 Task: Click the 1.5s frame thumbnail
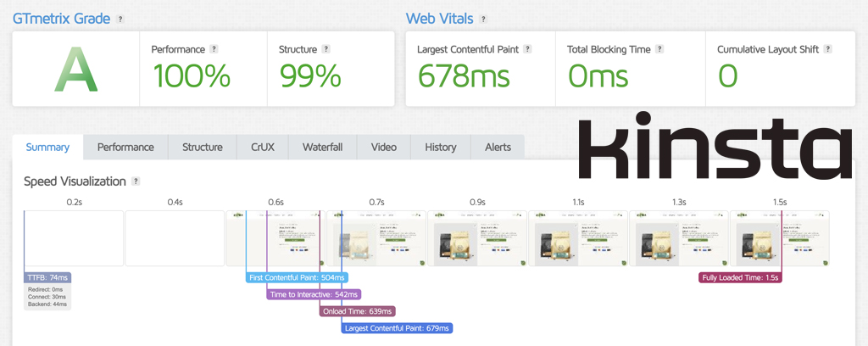(x=780, y=238)
